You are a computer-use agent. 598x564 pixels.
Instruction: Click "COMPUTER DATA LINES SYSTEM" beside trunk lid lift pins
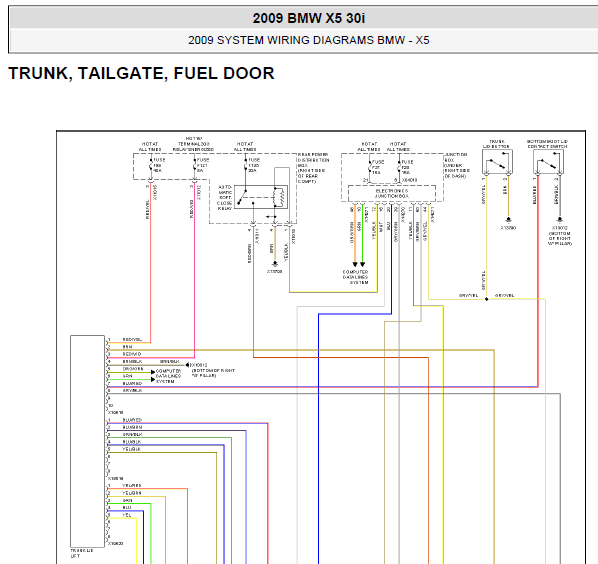(168, 376)
